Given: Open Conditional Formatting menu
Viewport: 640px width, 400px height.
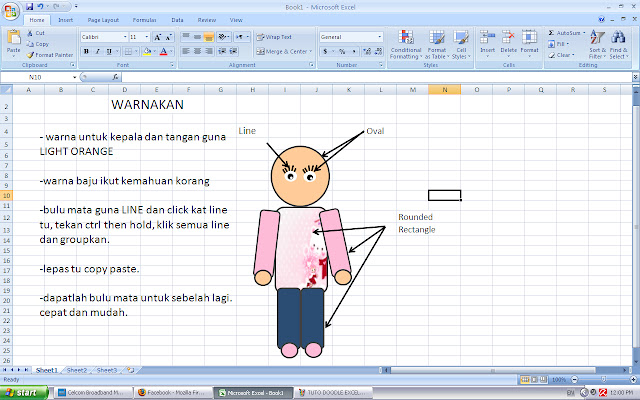Looking at the screenshot, I should pyautogui.click(x=406, y=45).
